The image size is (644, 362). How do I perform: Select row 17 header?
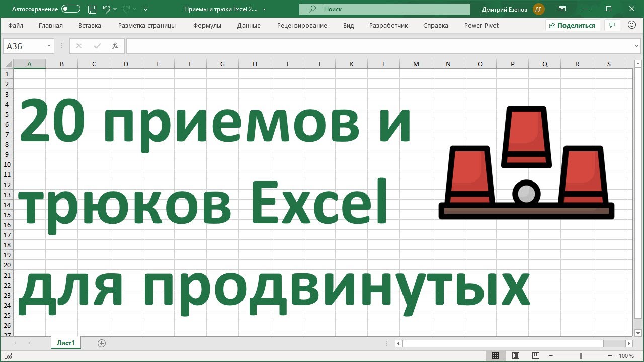7,235
